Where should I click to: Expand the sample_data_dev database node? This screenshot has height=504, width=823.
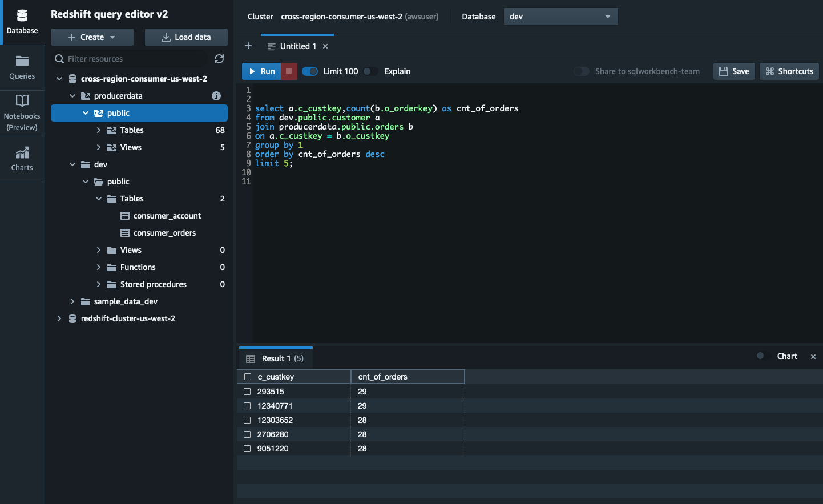point(72,301)
